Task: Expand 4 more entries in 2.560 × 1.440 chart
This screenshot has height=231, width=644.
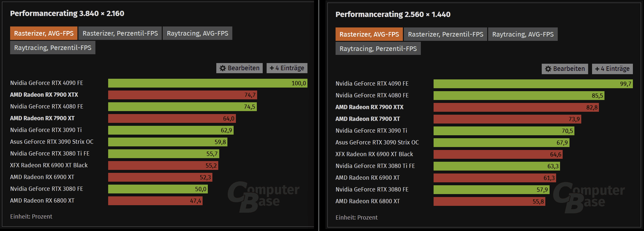Action: 612,69
